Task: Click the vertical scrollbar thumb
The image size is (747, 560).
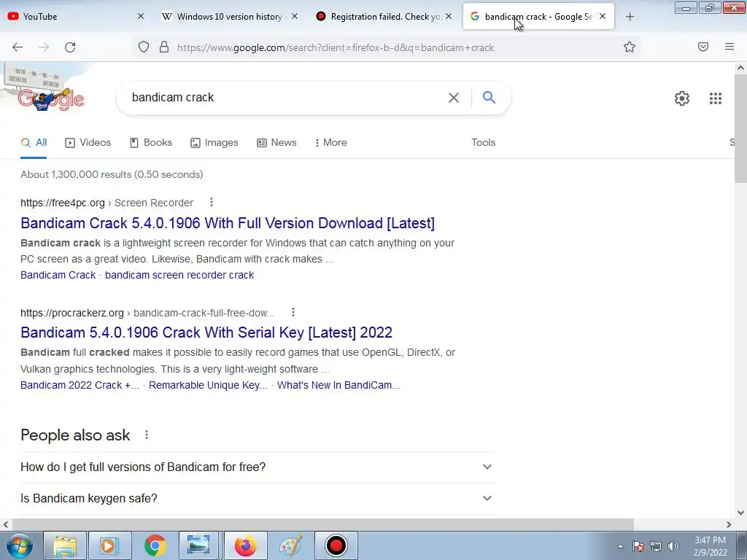Action: (x=741, y=128)
